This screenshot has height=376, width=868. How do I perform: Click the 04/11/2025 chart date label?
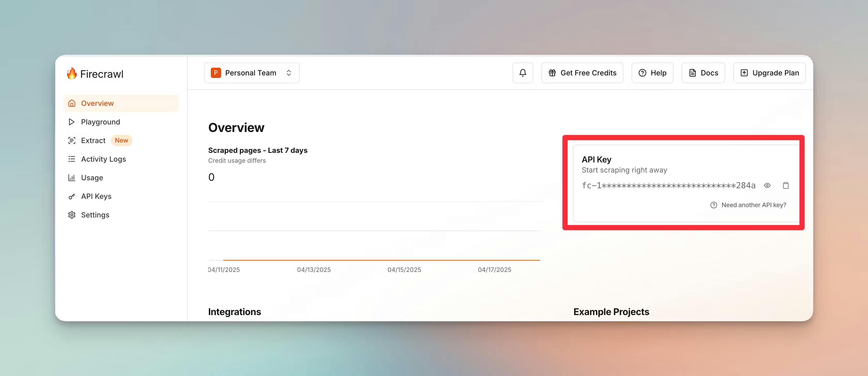pos(224,270)
